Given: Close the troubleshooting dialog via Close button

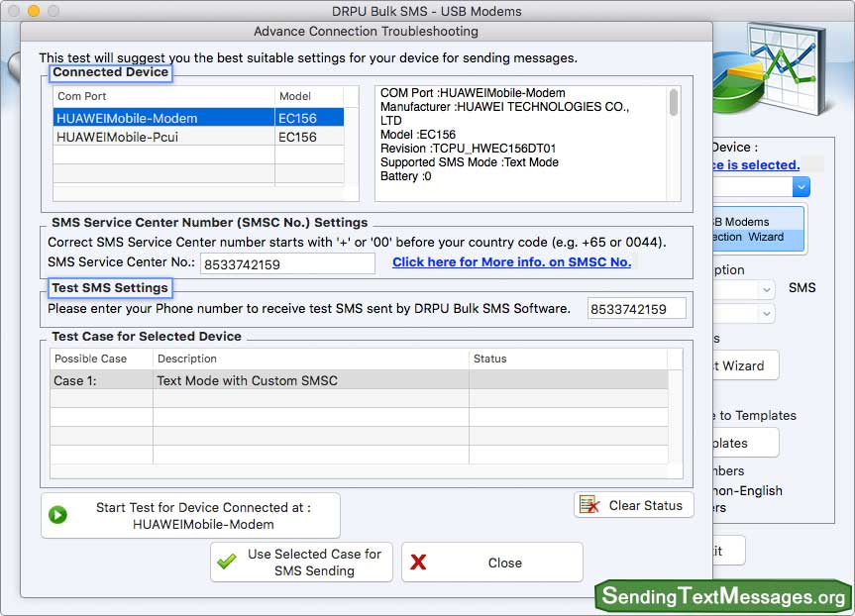Looking at the screenshot, I should 491,563.
